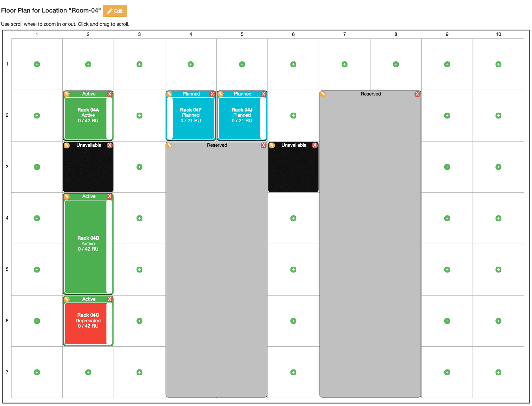Add tile at column 10, row 6

(499, 321)
